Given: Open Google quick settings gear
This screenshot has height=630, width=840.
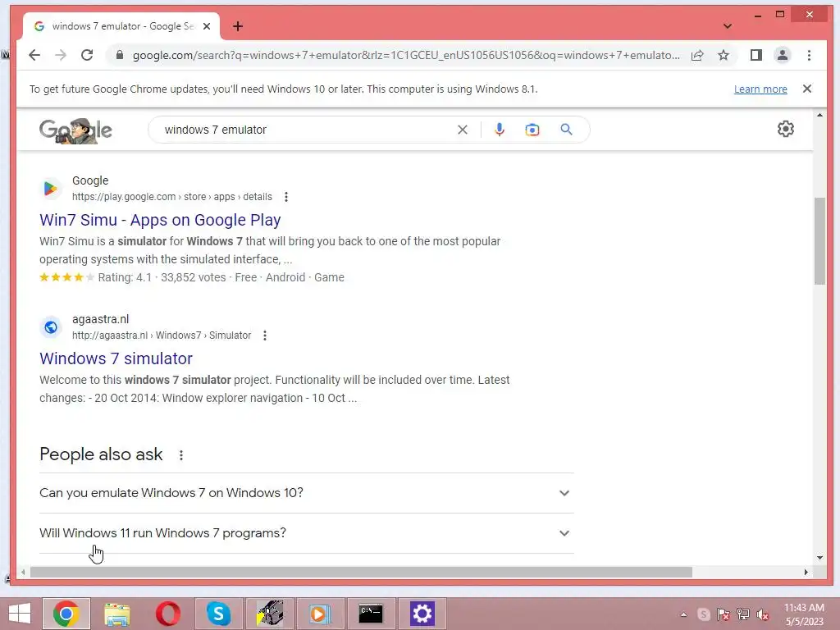Looking at the screenshot, I should click(785, 129).
